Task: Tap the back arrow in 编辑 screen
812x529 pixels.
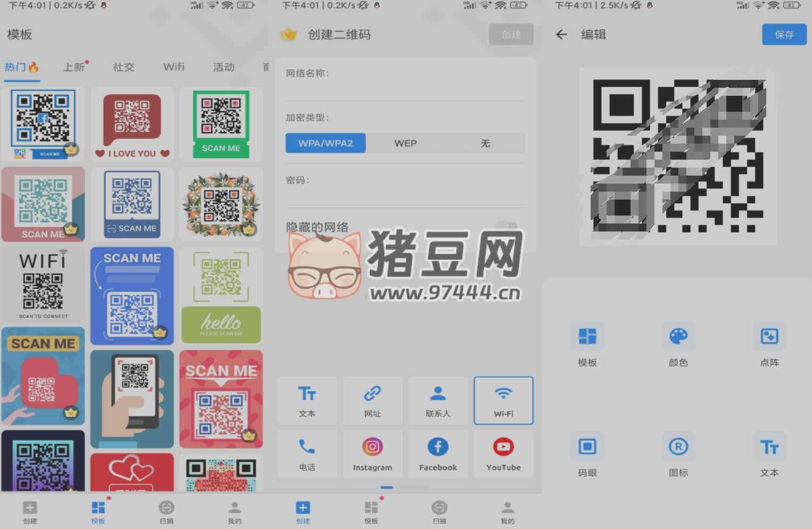Action: coord(561,35)
